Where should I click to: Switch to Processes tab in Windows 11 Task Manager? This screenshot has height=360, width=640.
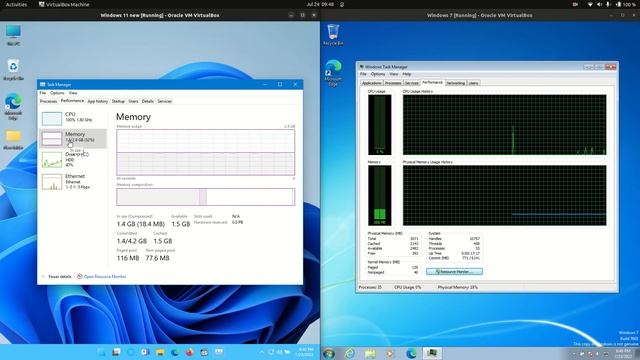pyautogui.click(x=48, y=101)
